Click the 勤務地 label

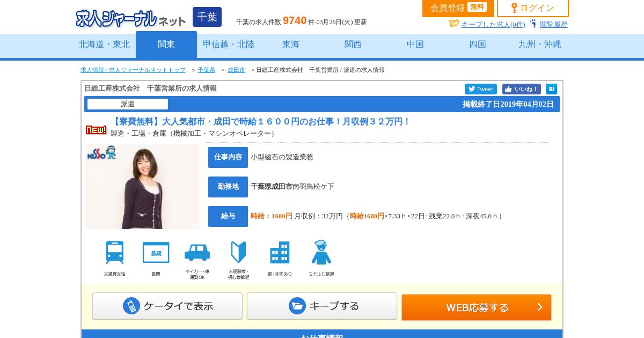pyautogui.click(x=228, y=187)
